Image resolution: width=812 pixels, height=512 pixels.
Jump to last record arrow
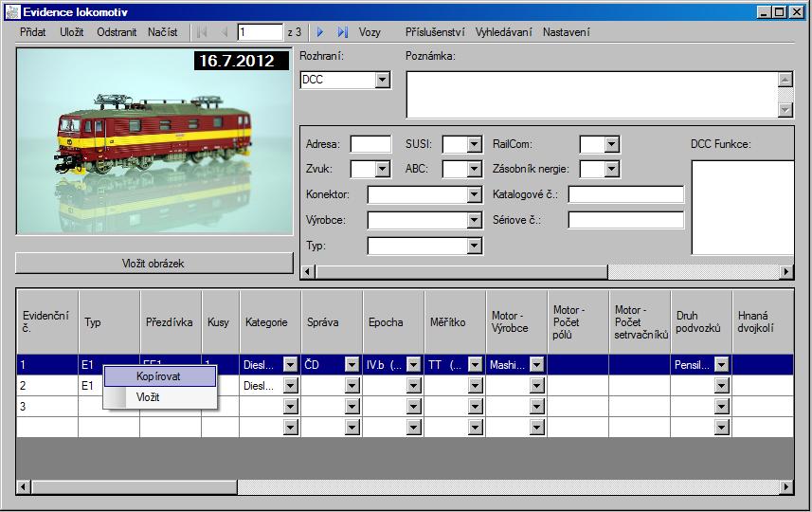pyautogui.click(x=342, y=32)
